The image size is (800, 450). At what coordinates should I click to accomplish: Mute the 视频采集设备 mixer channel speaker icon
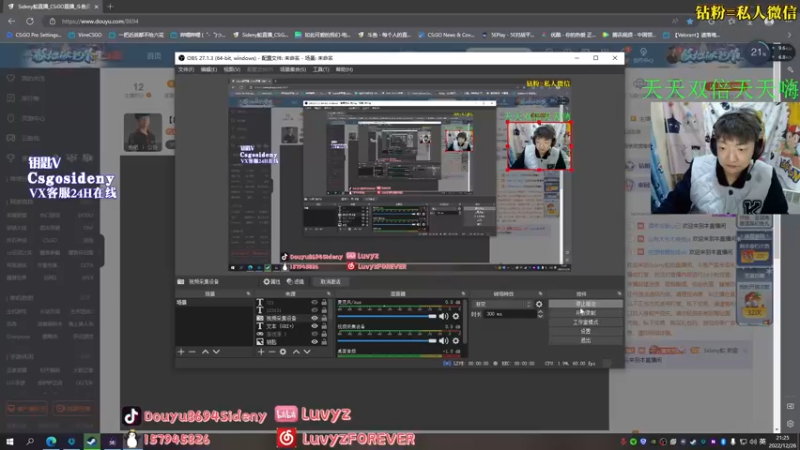444,341
